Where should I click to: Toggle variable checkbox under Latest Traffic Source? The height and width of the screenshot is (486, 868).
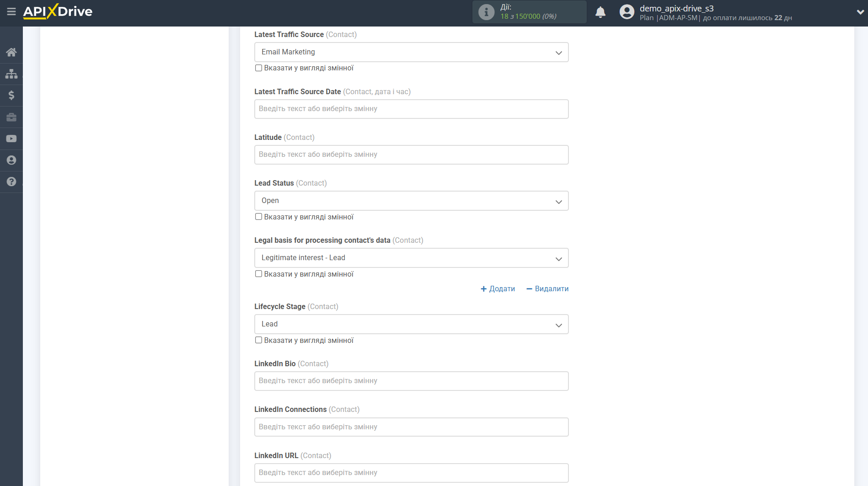coord(258,68)
